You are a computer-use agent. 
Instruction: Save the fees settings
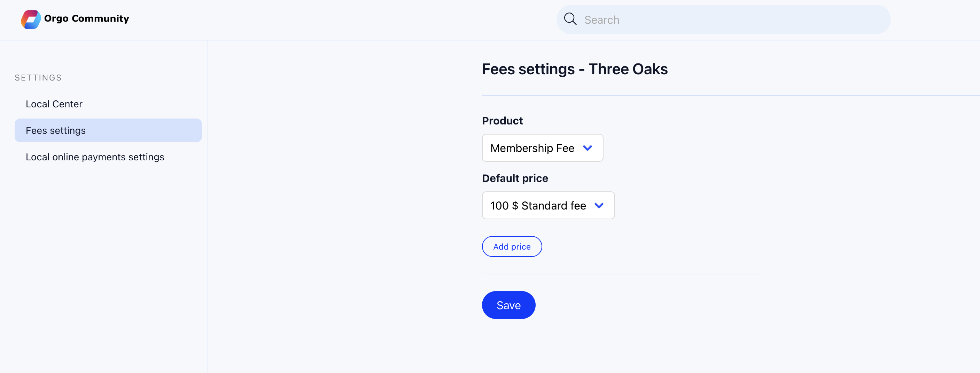(x=509, y=305)
